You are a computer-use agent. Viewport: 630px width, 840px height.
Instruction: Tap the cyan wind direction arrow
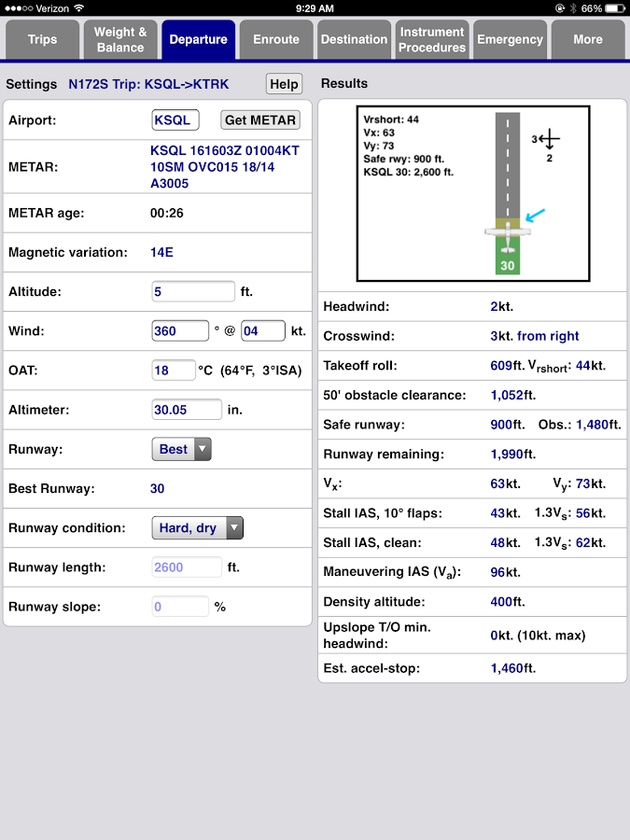(535, 215)
